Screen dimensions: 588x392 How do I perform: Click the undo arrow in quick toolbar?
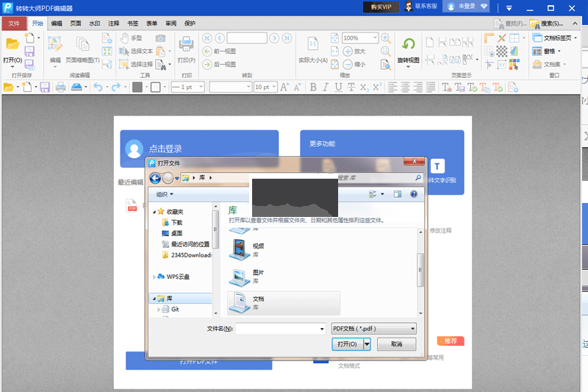98,88
